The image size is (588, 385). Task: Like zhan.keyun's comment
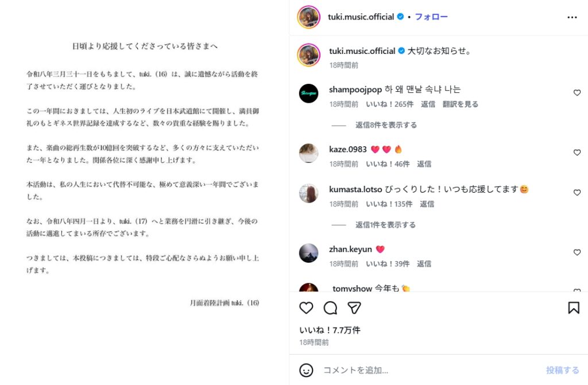[577, 252]
